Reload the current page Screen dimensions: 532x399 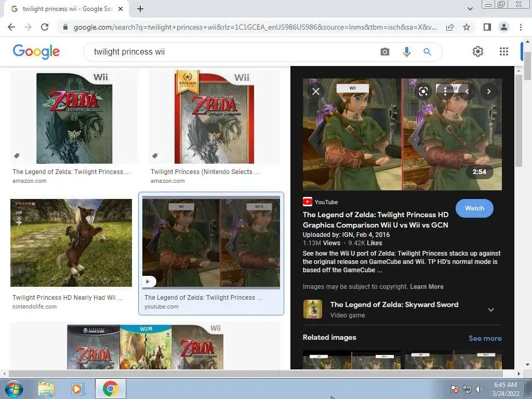tap(45, 27)
